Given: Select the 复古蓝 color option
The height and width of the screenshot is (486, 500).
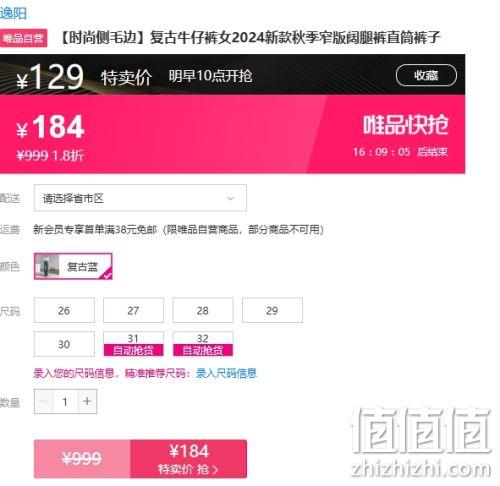Looking at the screenshot, I should tap(73, 266).
